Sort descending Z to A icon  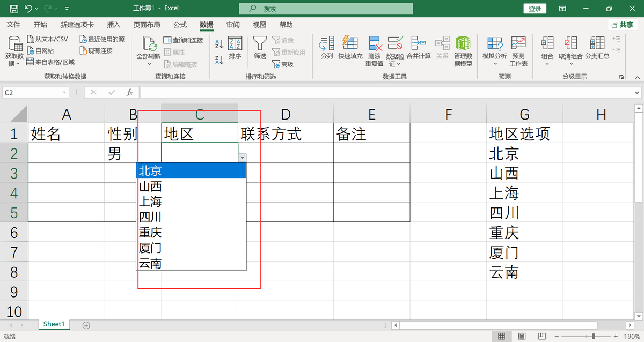coord(219,60)
